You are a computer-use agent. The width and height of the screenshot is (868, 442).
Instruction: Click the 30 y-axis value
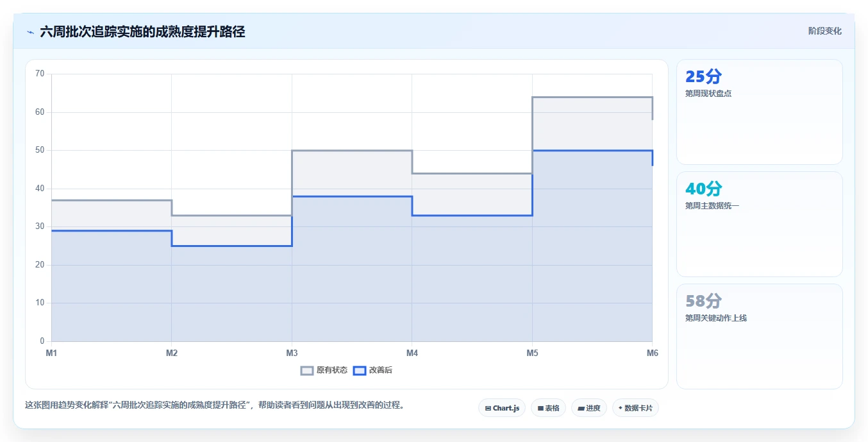tap(40, 226)
